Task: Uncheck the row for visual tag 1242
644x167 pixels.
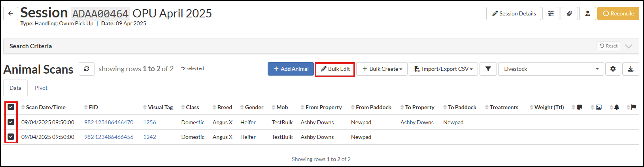Action: pyautogui.click(x=11, y=137)
